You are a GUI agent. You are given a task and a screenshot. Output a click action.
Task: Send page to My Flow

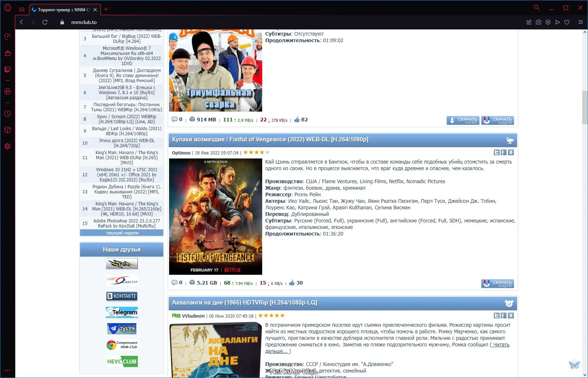(x=557, y=22)
